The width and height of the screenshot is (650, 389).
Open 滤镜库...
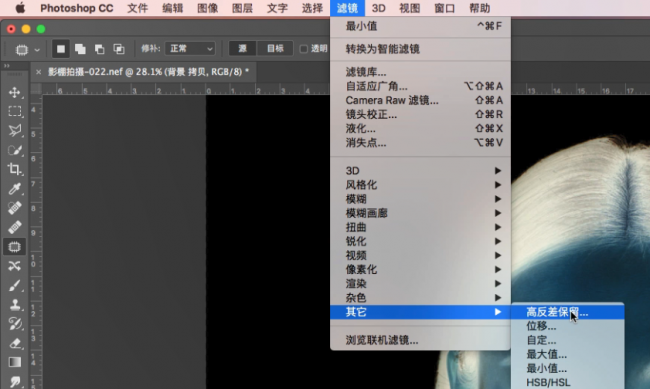coord(420,72)
